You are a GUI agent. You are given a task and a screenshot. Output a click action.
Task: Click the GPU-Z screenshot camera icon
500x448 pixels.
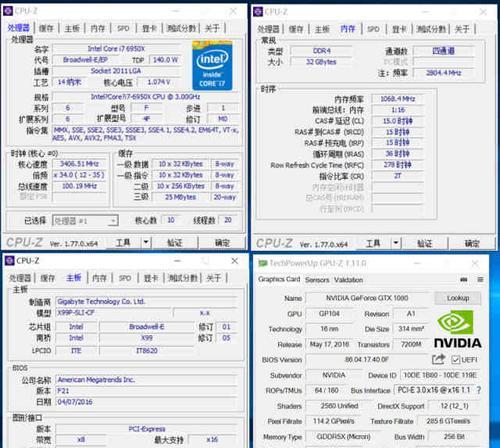[x=464, y=280]
